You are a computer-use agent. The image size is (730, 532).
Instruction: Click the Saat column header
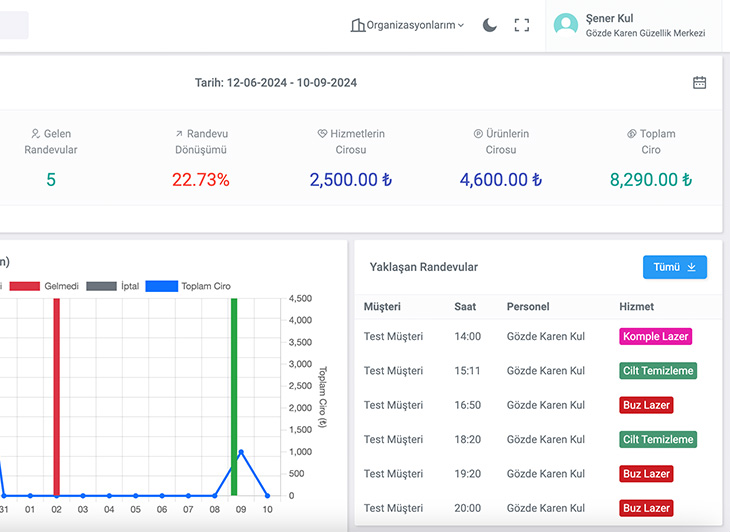[x=465, y=307]
